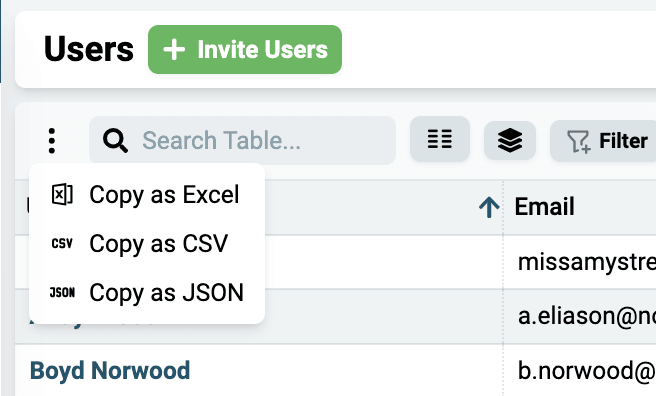The height and width of the screenshot is (396, 656).
Task: Open the column layout view button
Action: point(440,139)
